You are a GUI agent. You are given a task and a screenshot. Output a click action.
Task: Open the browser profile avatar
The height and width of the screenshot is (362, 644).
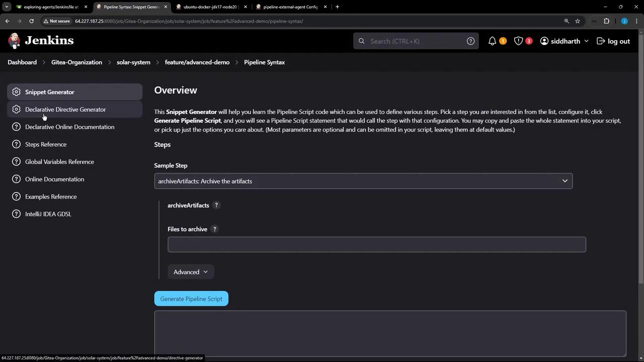pos(624,21)
